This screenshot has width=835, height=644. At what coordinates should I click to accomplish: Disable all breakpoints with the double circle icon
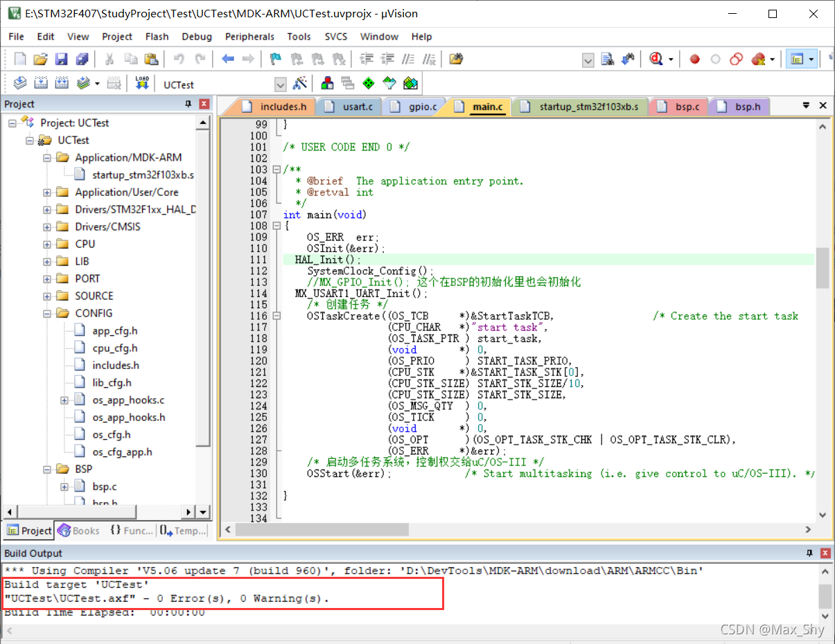(737, 60)
